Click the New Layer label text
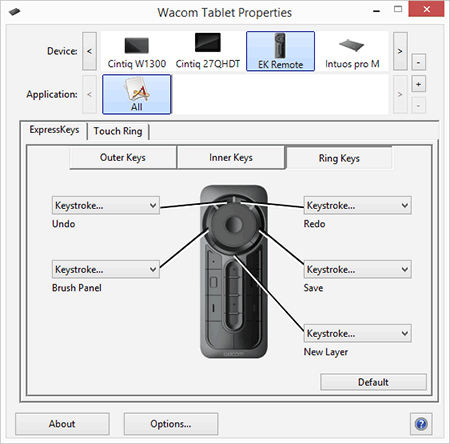This screenshot has width=450, height=444. click(326, 352)
